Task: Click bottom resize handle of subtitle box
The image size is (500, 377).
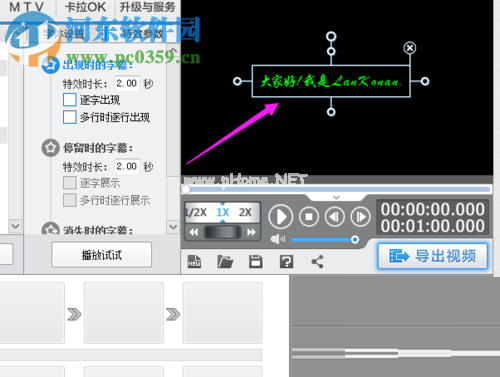Action: [331, 112]
